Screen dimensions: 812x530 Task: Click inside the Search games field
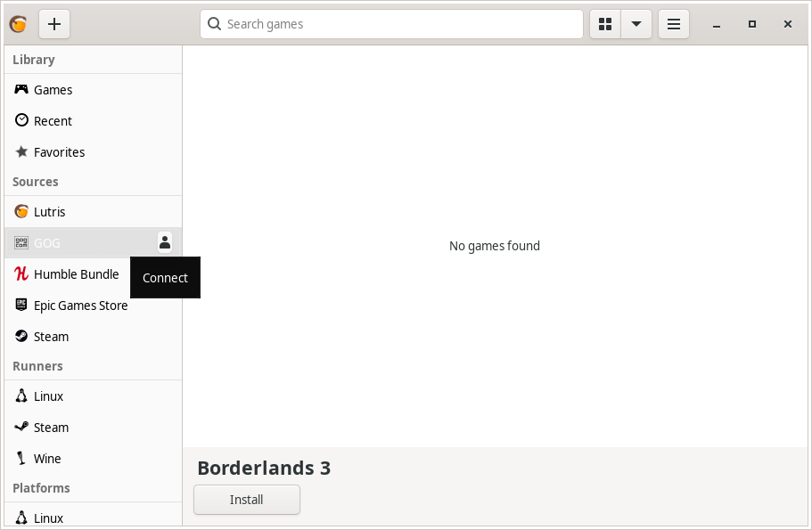tap(391, 24)
